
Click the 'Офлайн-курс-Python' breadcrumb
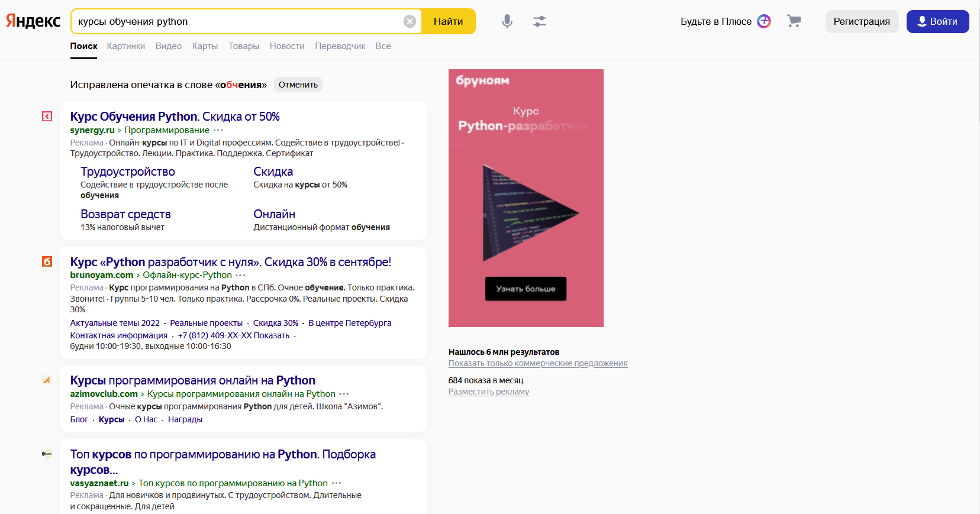(x=188, y=275)
